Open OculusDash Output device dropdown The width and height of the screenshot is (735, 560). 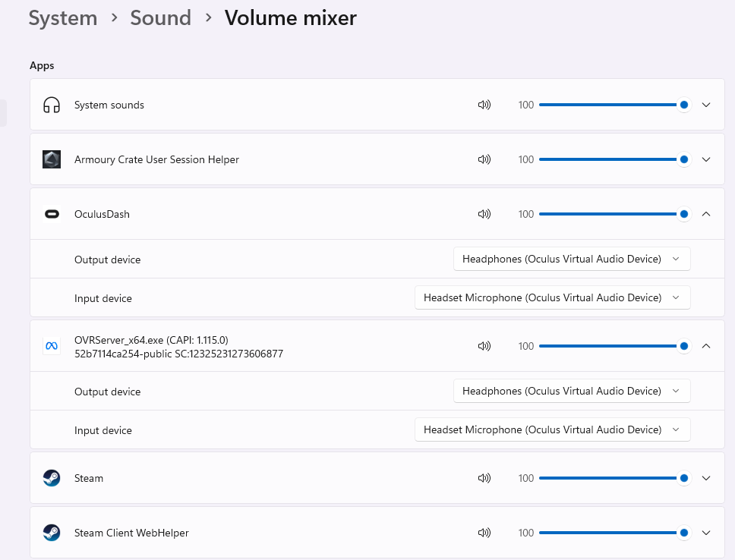coord(572,260)
